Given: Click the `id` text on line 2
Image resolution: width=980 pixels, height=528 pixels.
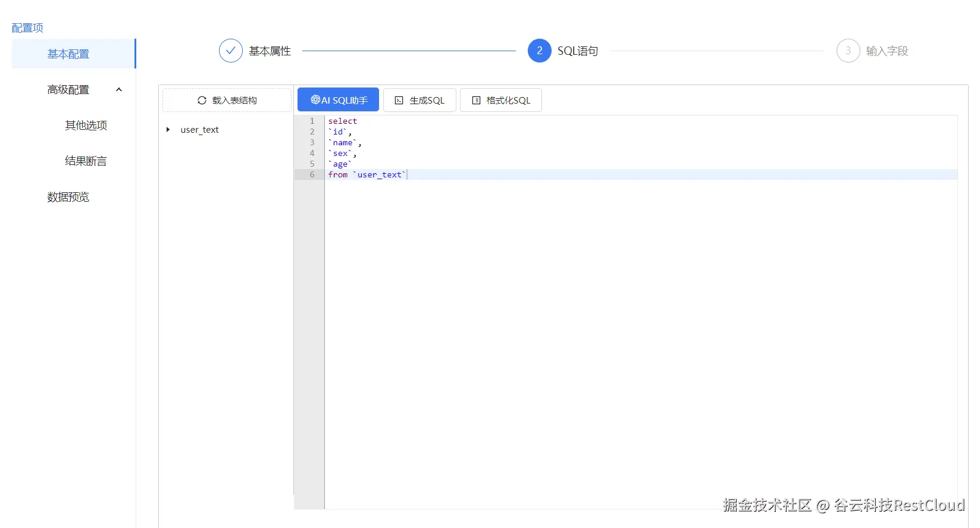Looking at the screenshot, I should (x=338, y=132).
